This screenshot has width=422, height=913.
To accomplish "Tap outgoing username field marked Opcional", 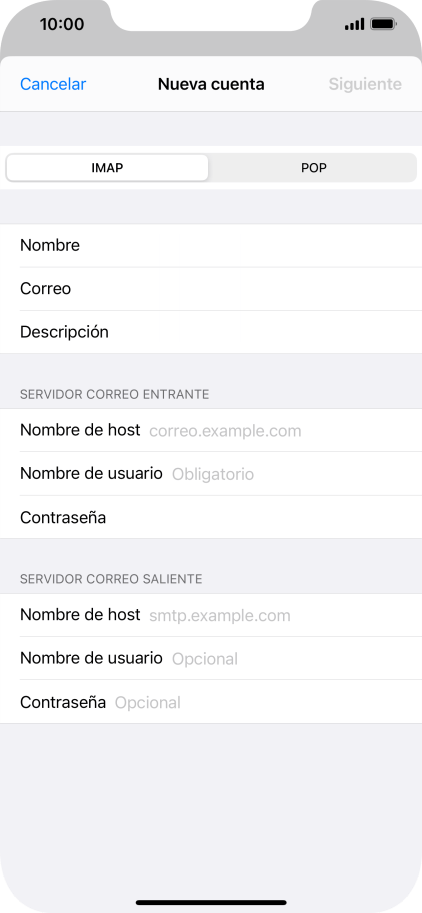I will [x=211, y=659].
